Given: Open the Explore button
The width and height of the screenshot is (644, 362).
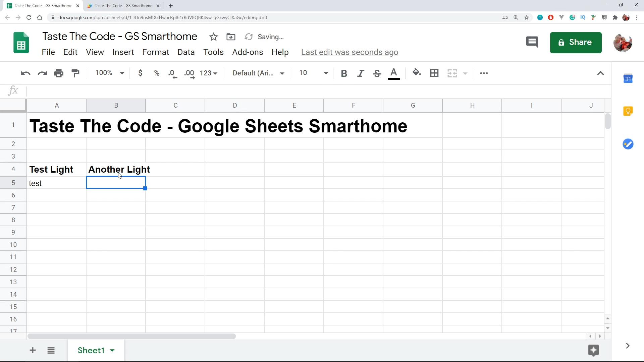Looking at the screenshot, I should (x=593, y=350).
